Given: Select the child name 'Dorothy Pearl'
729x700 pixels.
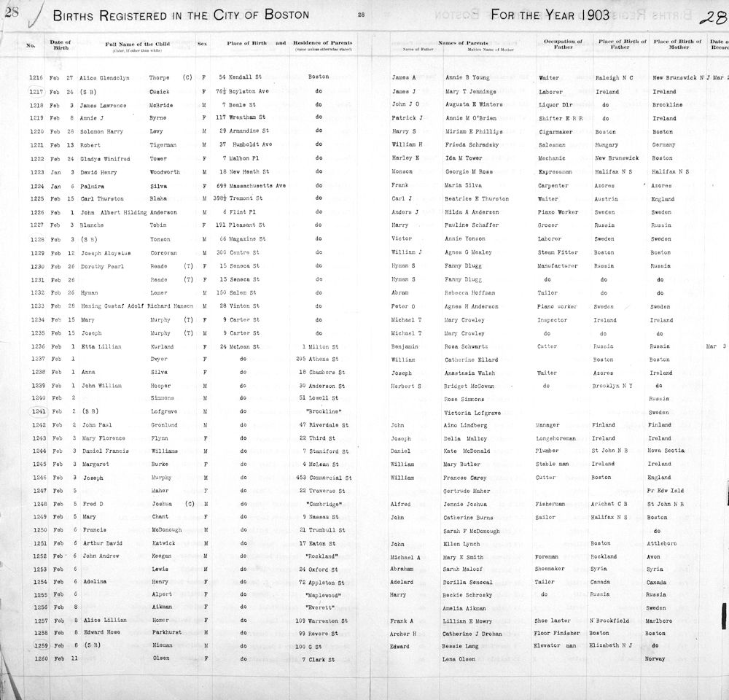Looking at the screenshot, I should [102, 267].
